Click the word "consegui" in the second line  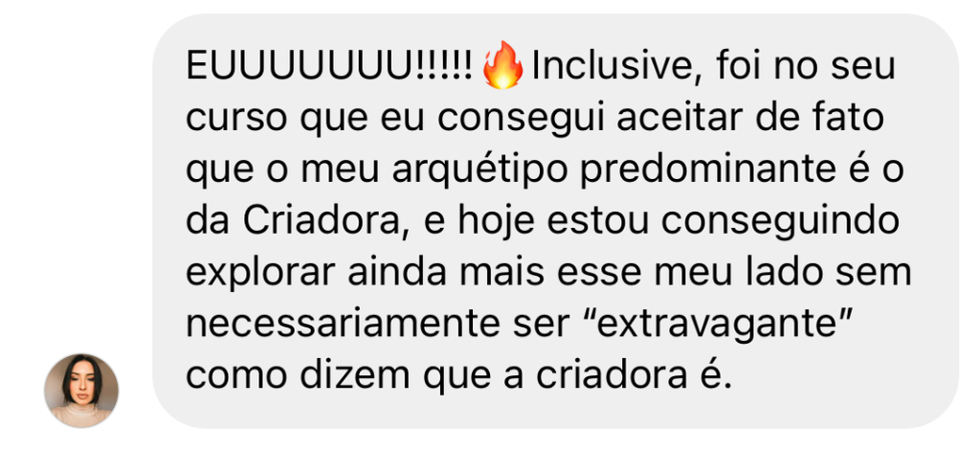coord(520,120)
